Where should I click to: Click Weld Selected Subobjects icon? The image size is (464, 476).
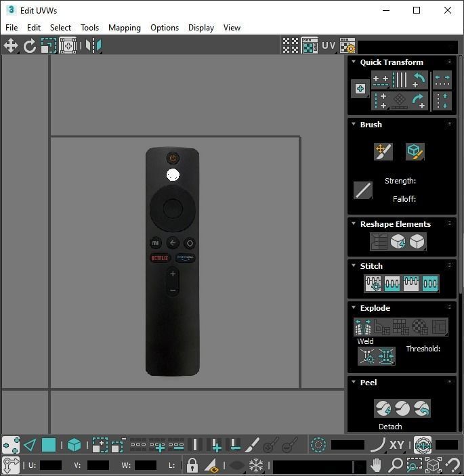pyautogui.click(x=385, y=355)
